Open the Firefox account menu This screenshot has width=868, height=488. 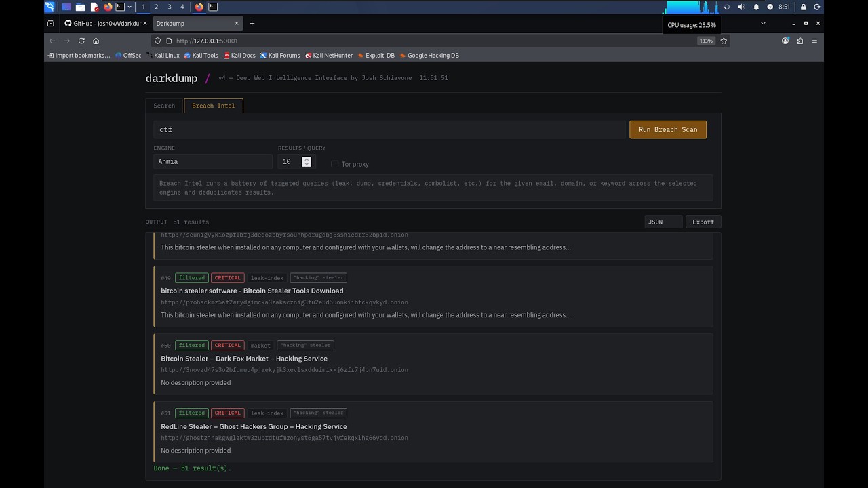785,41
